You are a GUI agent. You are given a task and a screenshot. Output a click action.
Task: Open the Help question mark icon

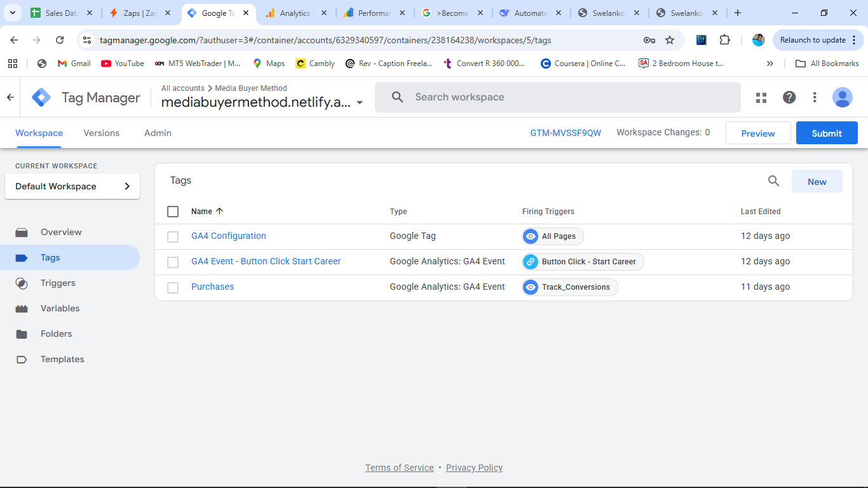click(789, 97)
